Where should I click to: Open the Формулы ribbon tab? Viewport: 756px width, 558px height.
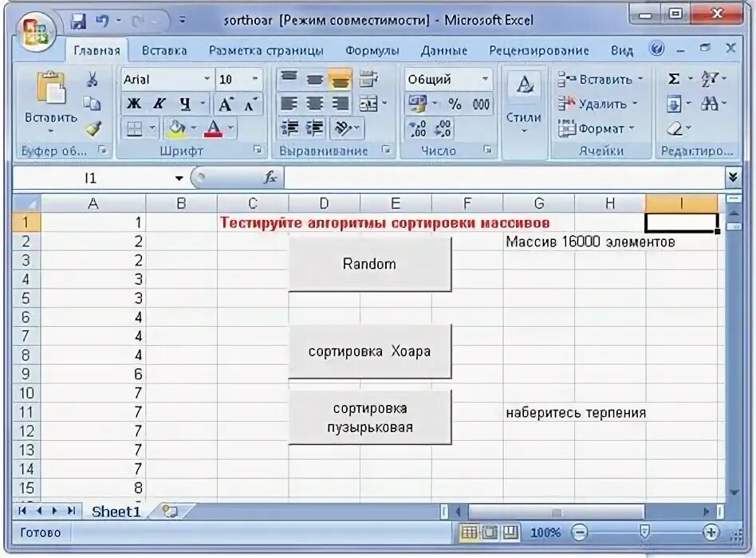pos(372,50)
